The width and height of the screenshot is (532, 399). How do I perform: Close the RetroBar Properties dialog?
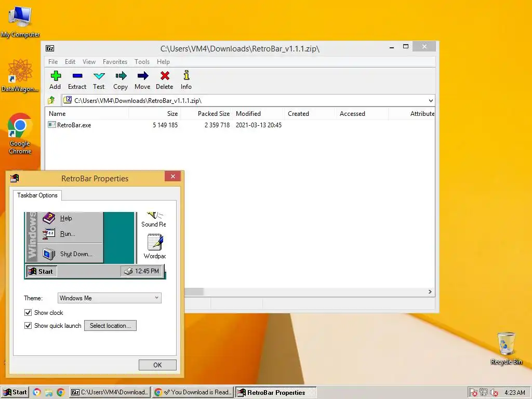pos(172,177)
